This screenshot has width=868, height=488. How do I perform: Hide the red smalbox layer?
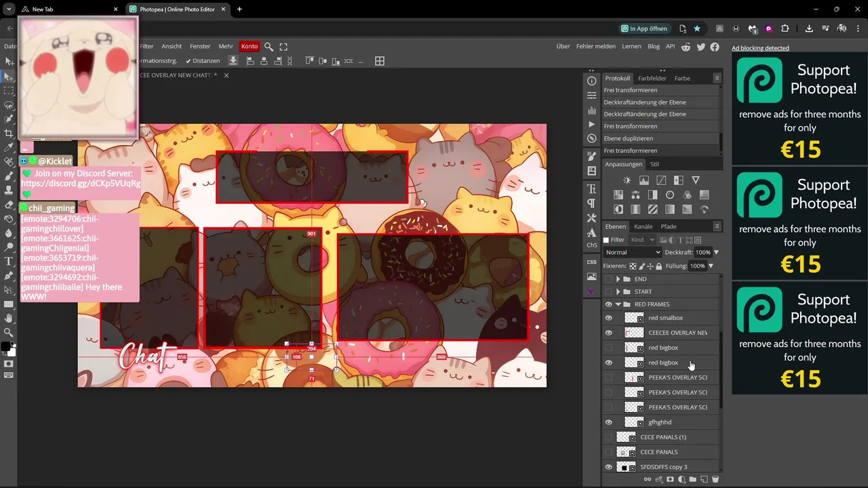point(608,318)
